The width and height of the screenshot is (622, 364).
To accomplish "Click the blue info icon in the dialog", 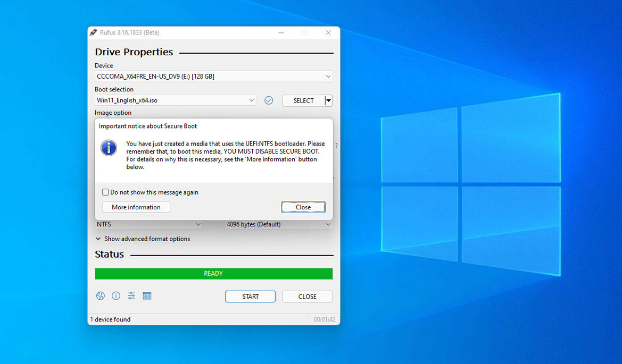I will click(109, 148).
